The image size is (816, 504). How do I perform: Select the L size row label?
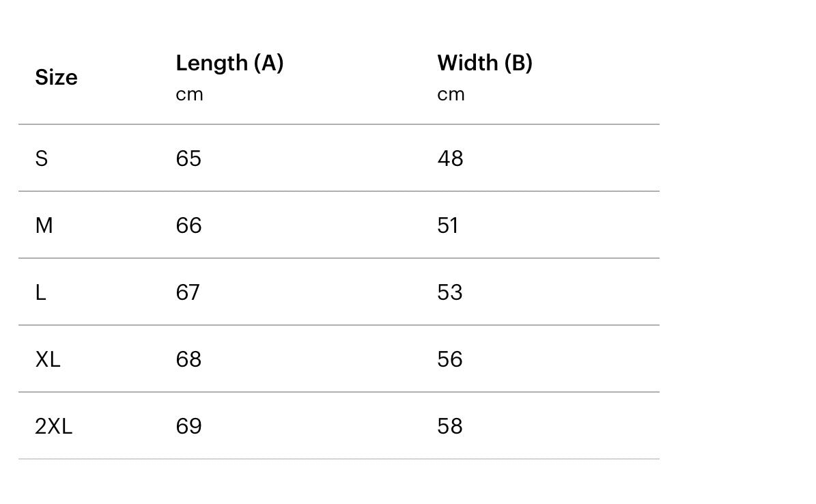[41, 292]
